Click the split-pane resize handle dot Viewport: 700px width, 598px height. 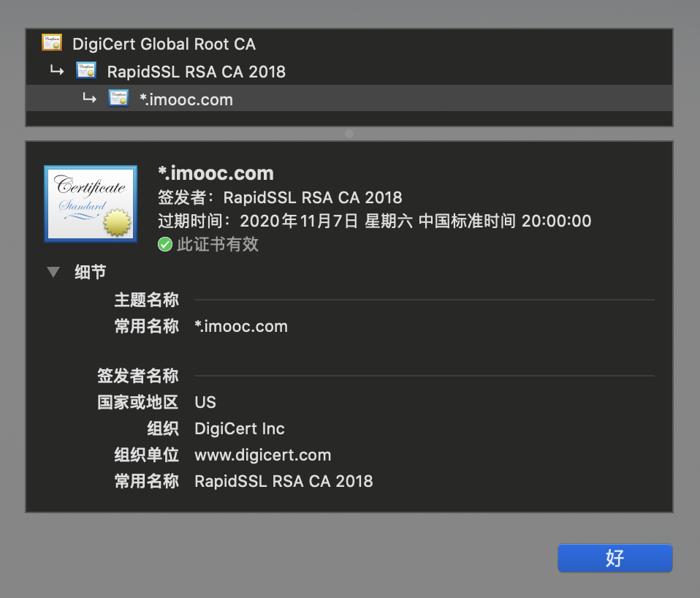349,134
